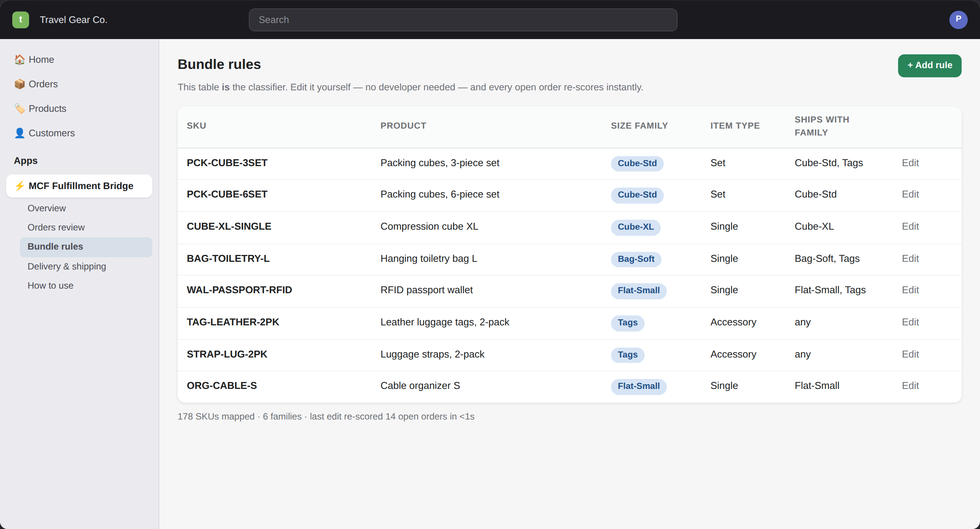Screen dimensions: 980x529
Task: Focus the Search field
Action: (463, 20)
